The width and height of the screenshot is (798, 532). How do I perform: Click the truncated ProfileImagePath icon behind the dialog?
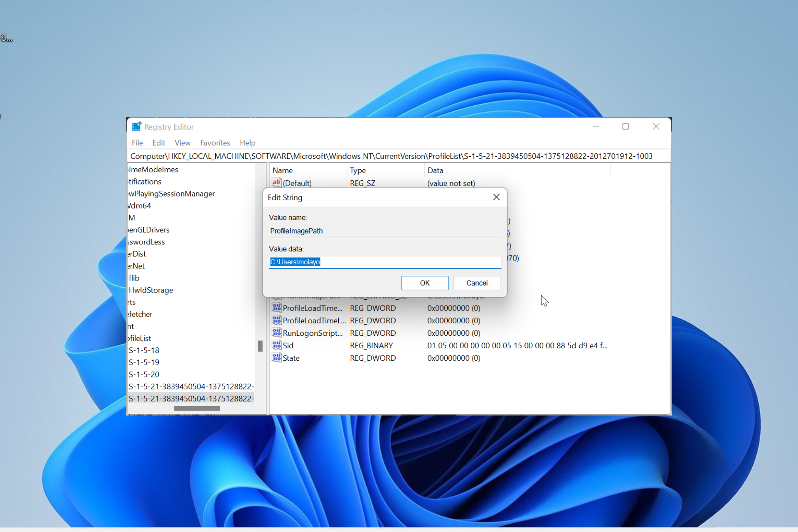pos(277,296)
